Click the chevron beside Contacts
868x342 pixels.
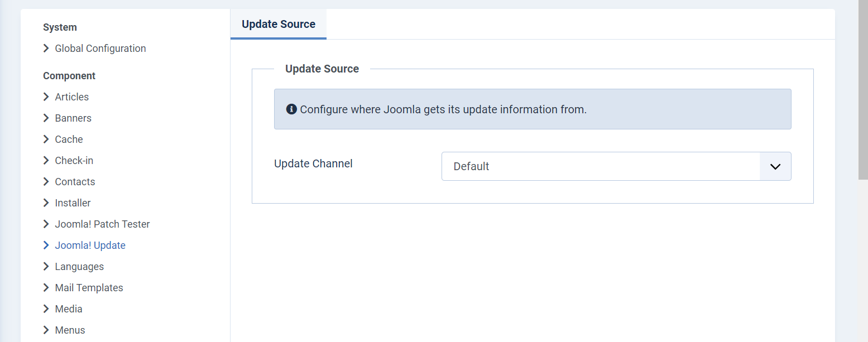(46, 182)
